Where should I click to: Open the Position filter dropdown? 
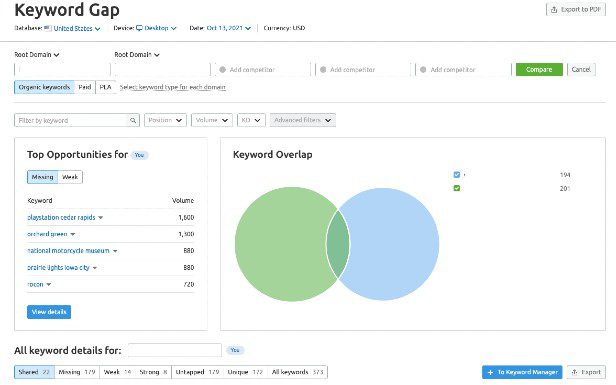pos(165,120)
